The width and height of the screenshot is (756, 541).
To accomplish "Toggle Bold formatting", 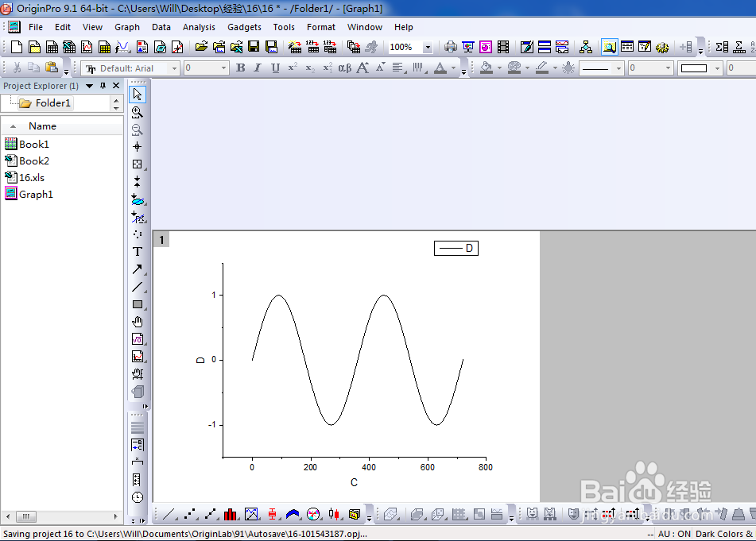I will click(x=240, y=68).
